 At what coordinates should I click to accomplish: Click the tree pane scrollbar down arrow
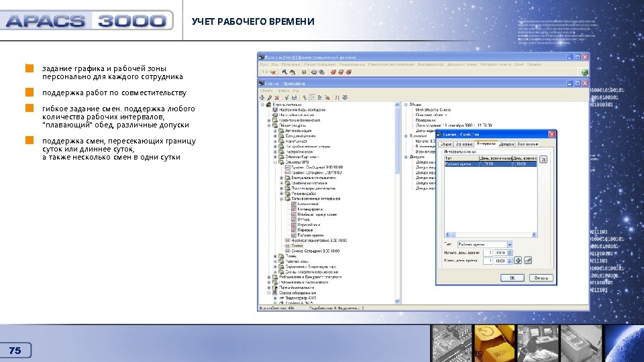click(x=397, y=301)
